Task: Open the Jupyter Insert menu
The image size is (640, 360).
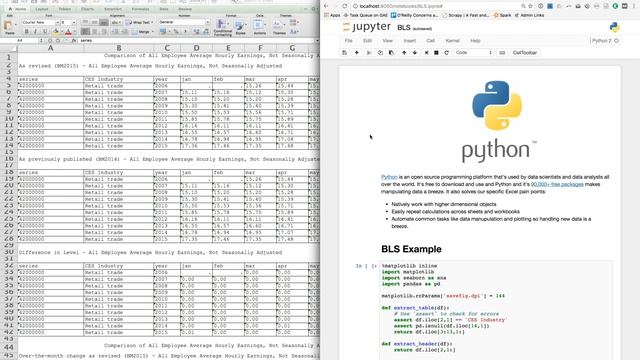Action: click(x=409, y=41)
